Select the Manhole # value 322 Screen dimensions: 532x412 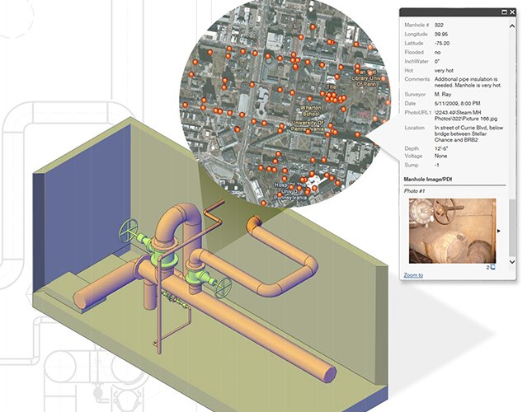click(439, 25)
